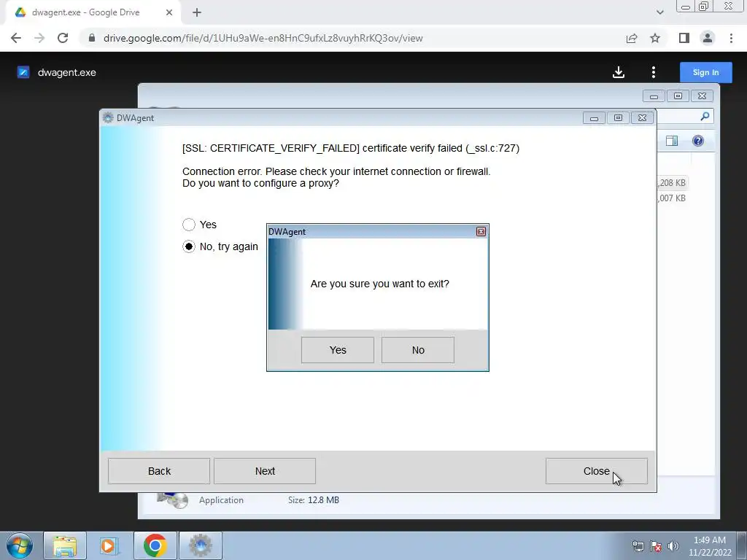Screen dimensions: 747x560
Task: Click the Sign in button
Action: [705, 72]
